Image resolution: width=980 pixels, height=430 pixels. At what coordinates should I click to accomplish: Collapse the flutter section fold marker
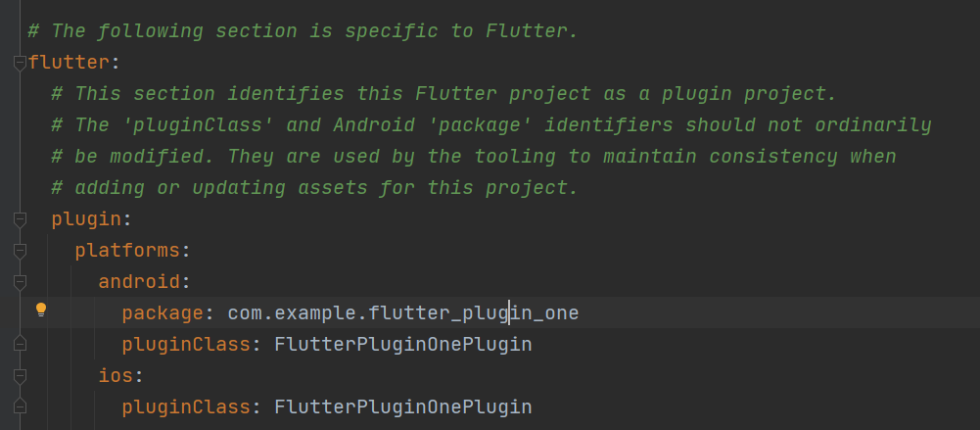coord(20,63)
